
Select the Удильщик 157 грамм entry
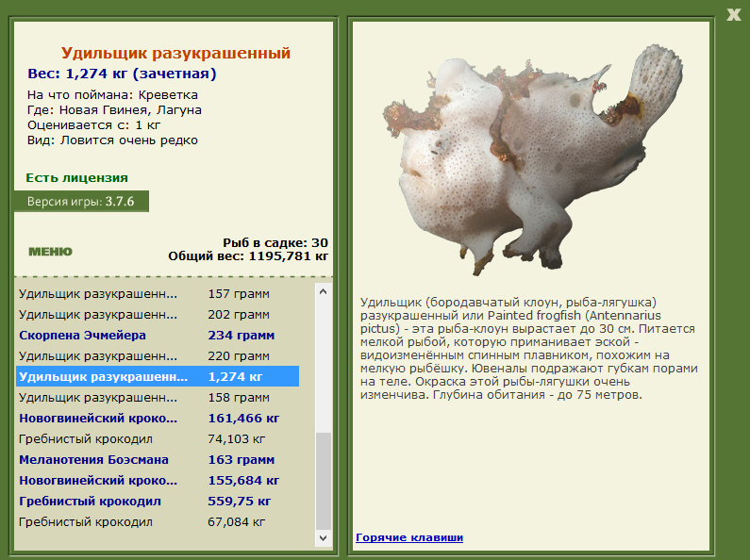click(158, 294)
